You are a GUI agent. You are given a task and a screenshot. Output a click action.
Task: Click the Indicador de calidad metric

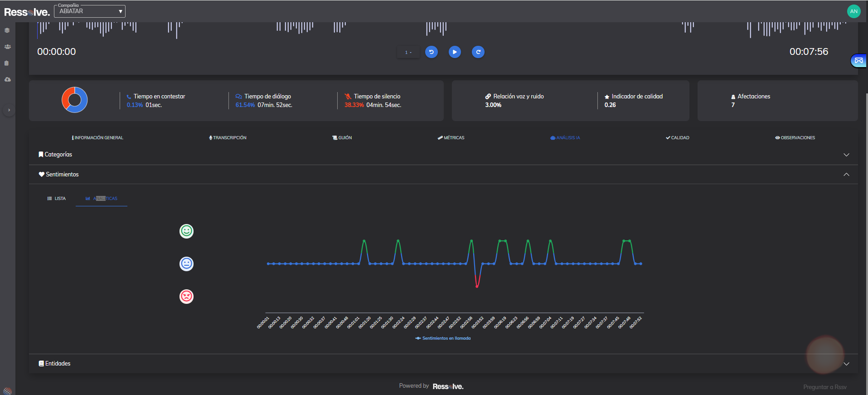(x=634, y=101)
